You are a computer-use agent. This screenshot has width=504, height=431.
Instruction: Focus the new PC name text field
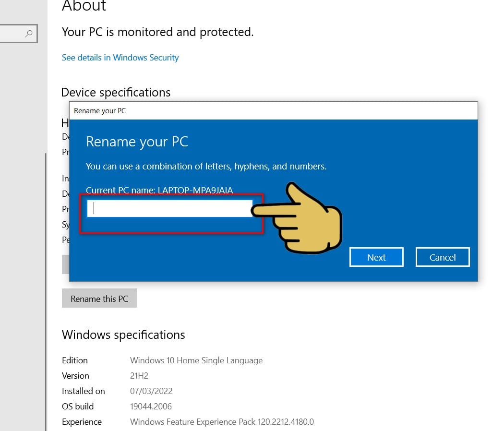pyautogui.click(x=170, y=208)
